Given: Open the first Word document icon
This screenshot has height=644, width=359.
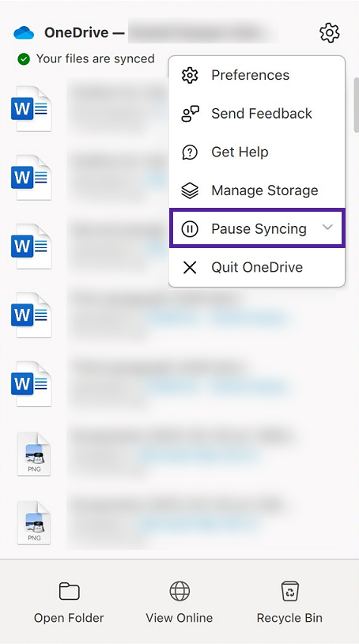Looking at the screenshot, I should pyautogui.click(x=32, y=108).
